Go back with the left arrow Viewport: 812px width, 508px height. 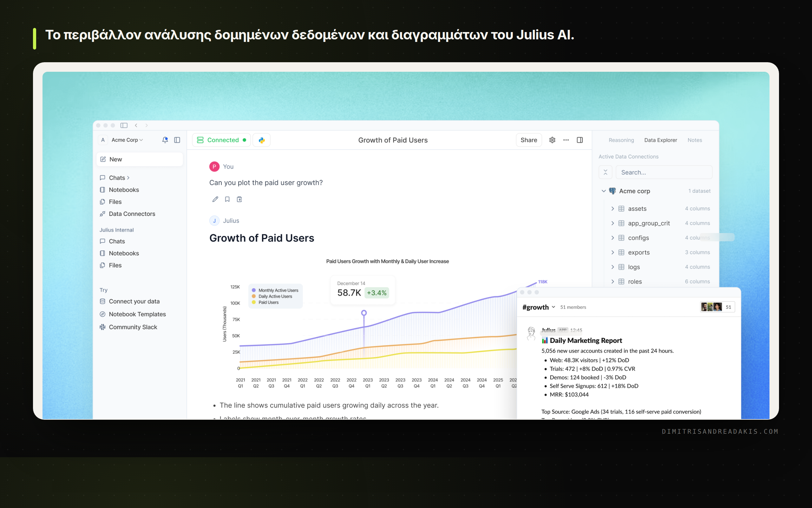136,125
